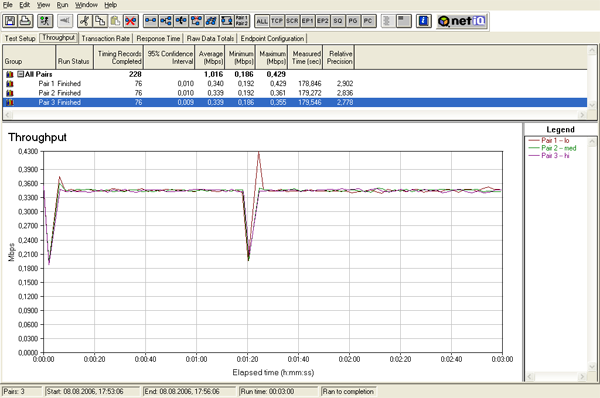Collapse the All Pairs group tree
The height and width of the screenshot is (398, 600).
pyautogui.click(x=21, y=74)
